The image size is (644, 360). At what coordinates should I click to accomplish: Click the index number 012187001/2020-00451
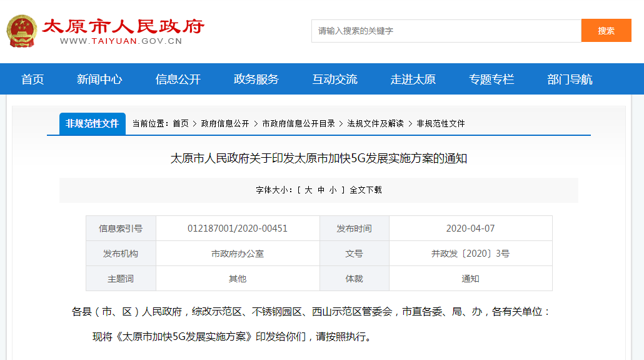pos(238,229)
